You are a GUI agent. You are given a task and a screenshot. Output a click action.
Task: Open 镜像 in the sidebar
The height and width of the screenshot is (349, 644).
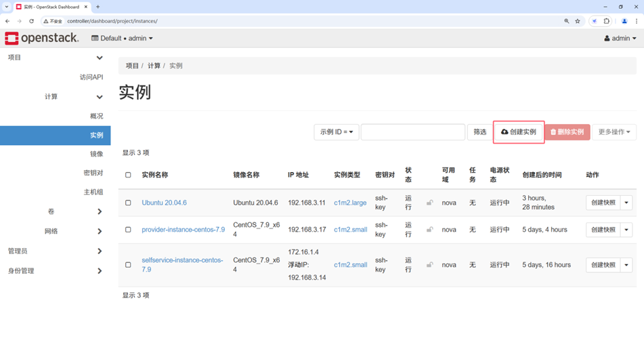click(x=97, y=154)
